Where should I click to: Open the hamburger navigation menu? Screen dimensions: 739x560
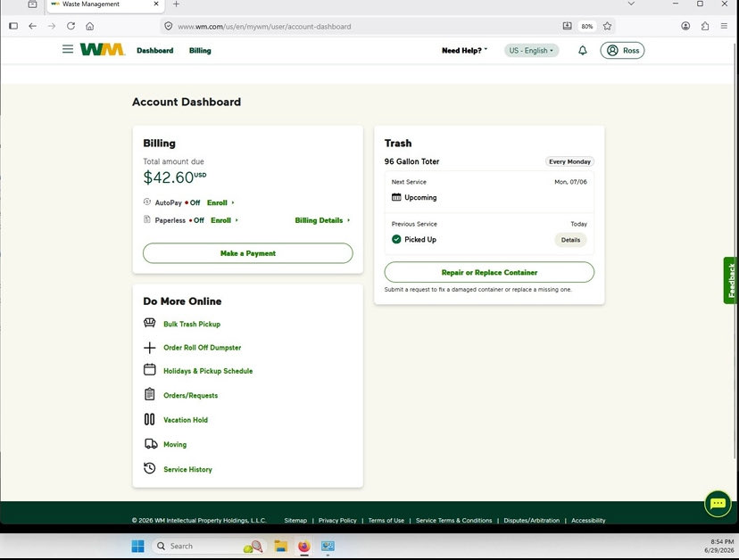tap(68, 49)
